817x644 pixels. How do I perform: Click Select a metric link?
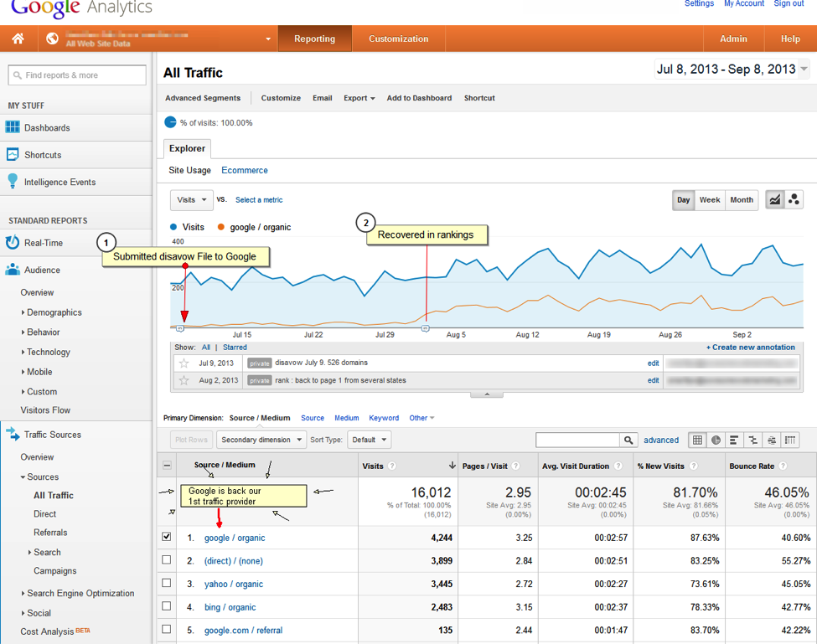(x=259, y=200)
